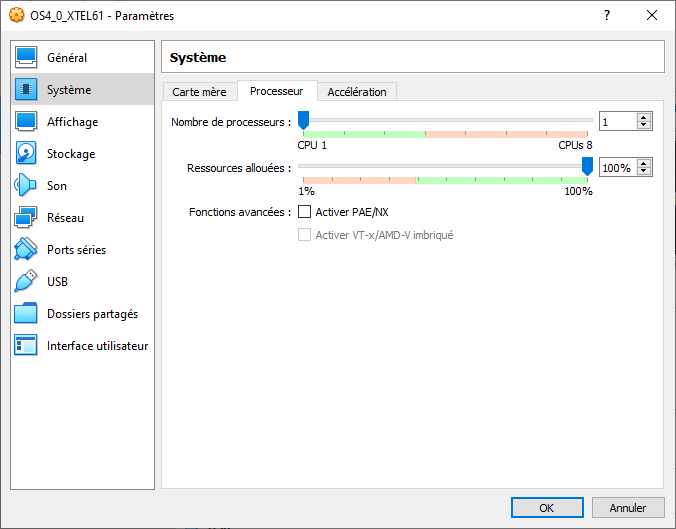Image resolution: width=676 pixels, height=529 pixels.
Task: Click the Nombre de processeurs slider handle
Action: pyautogui.click(x=303, y=120)
